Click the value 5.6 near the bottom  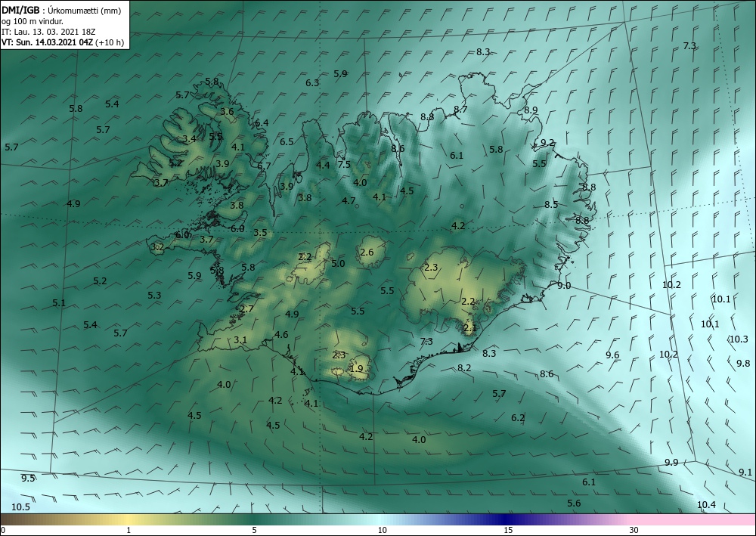575,503
